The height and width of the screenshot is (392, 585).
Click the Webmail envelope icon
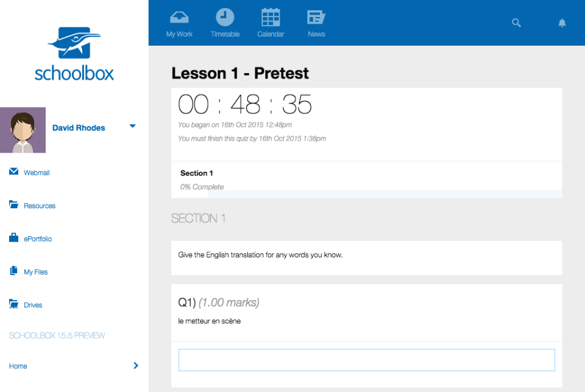(x=13, y=172)
